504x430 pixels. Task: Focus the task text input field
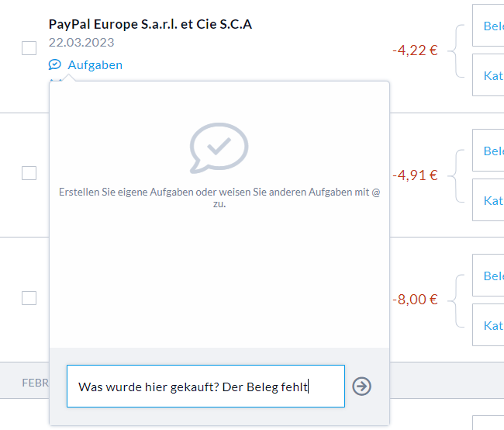(x=205, y=386)
